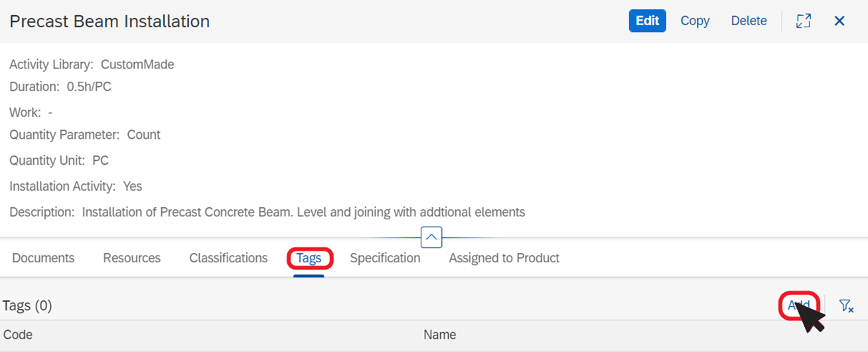The height and width of the screenshot is (352, 868).
Task: Select the Tags (0) table heading
Action: pyautogui.click(x=27, y=306)
